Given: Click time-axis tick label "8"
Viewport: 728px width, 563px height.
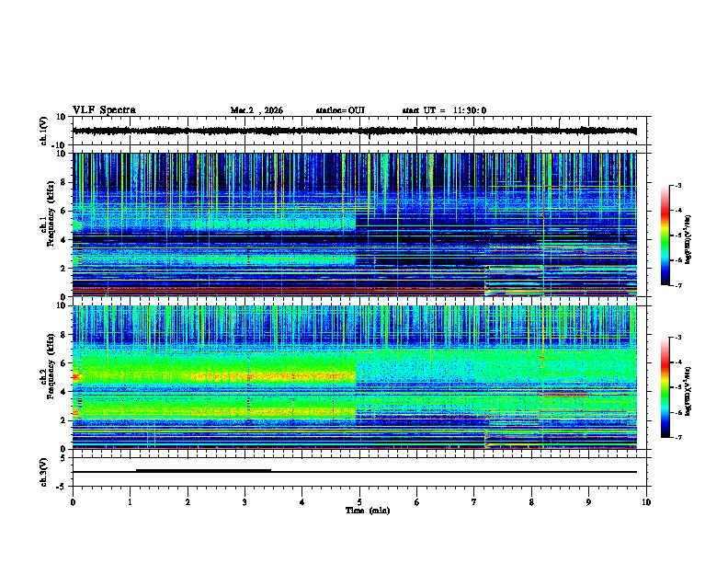Looking at the screenshot, I should click(x=531, y=502).
